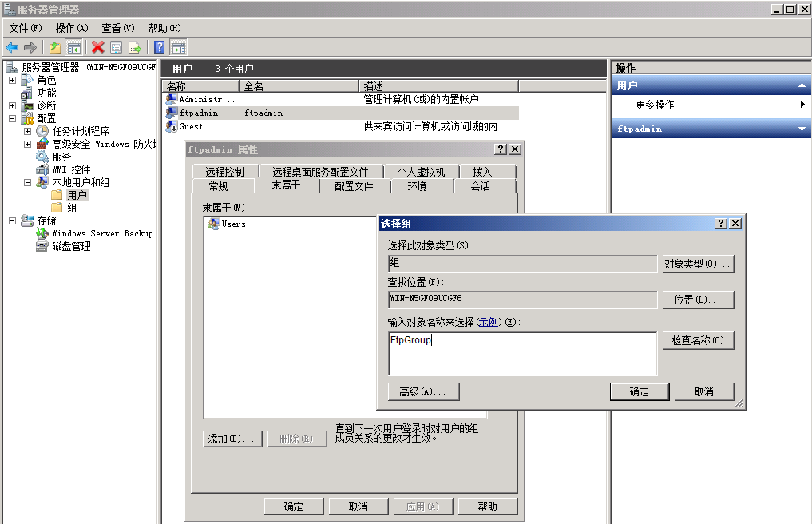Collapse the 存储 tree node
Viewport: 812px width, 524px height.
[13, 220]
